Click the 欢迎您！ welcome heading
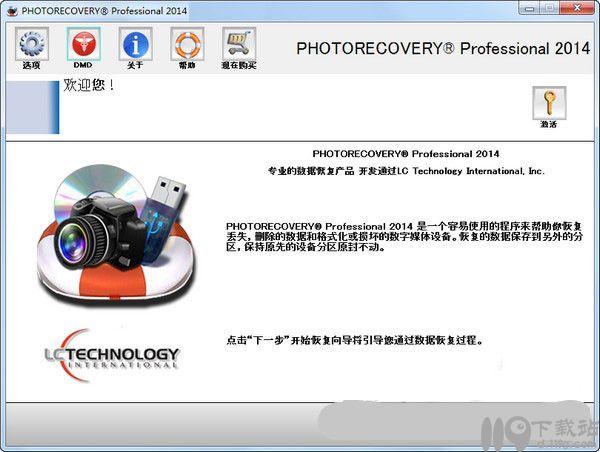 click(x=89, y=85)
